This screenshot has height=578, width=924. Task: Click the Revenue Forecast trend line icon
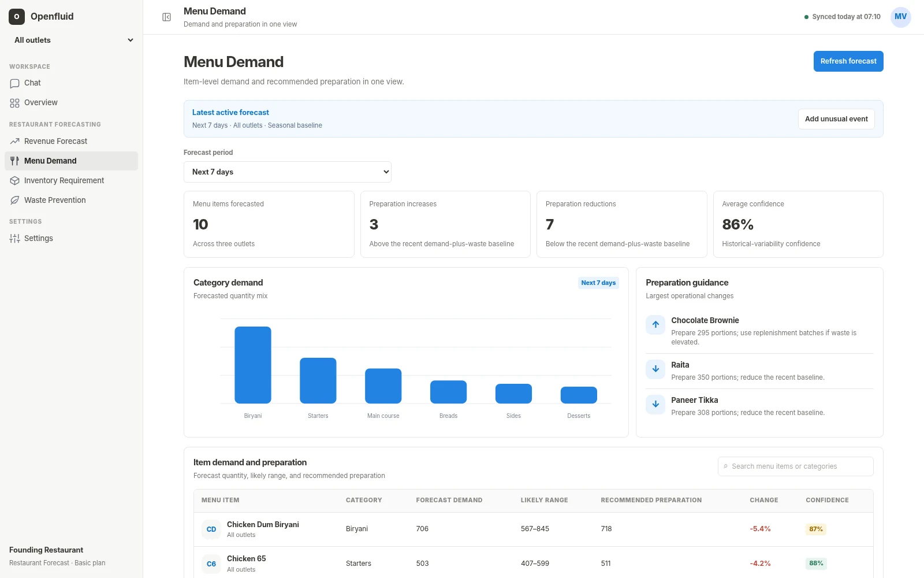15,142
